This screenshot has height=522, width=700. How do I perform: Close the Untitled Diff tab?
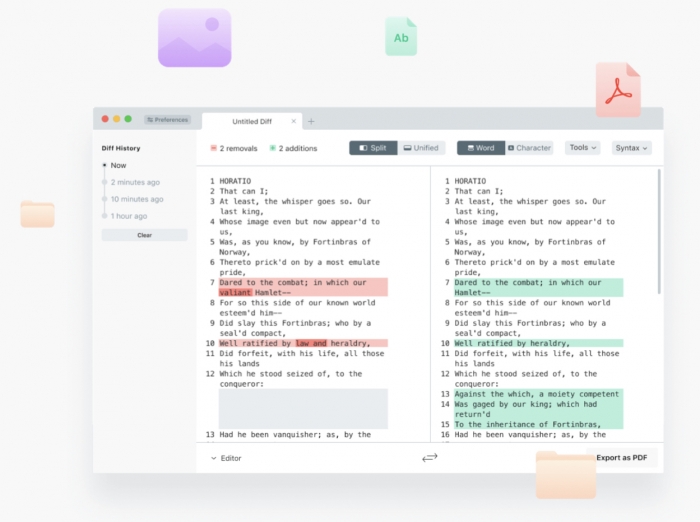point(293,121)
